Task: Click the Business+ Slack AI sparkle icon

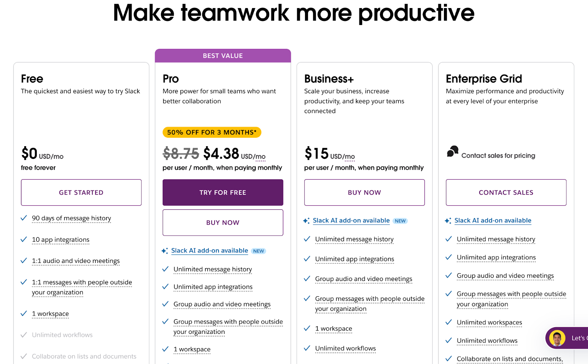Action: pyautogui.click(x=306, y=221)
